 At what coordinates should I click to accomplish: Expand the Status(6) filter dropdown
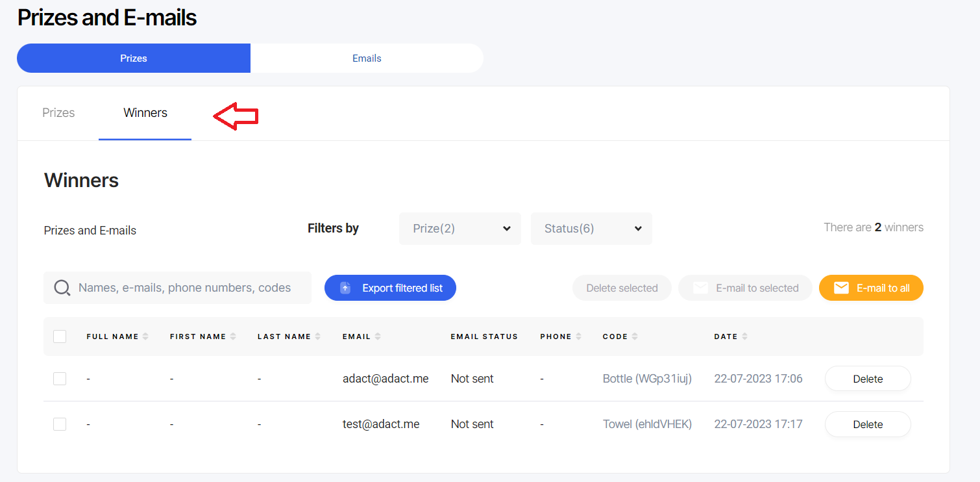click(x=591, y=228)
